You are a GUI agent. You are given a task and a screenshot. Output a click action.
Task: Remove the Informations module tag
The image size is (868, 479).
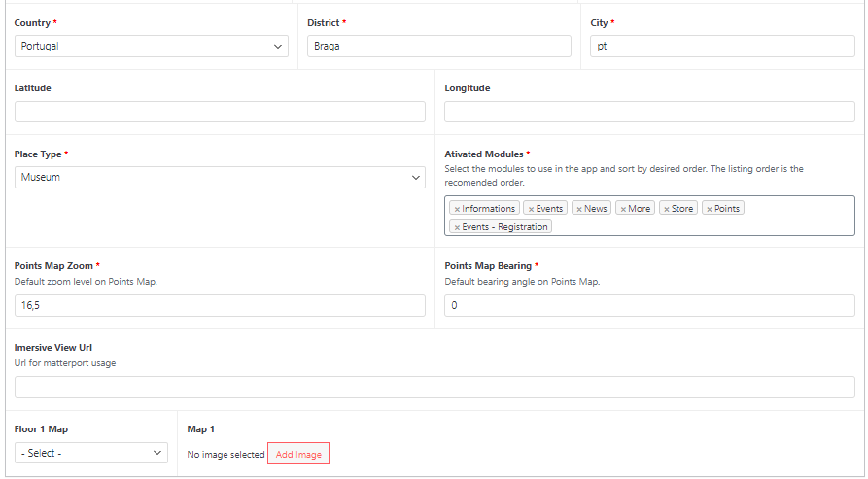pyautogui.click(x=457, y=209)
